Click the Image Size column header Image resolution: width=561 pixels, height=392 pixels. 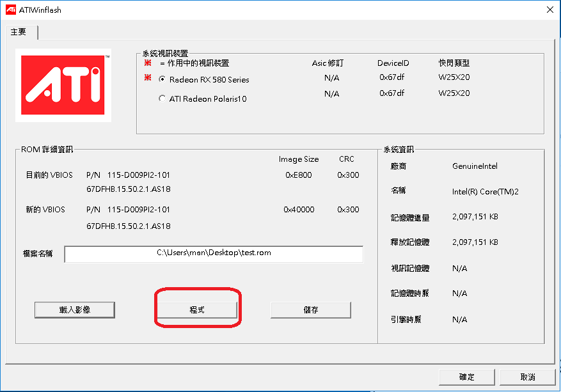point(299,159)
